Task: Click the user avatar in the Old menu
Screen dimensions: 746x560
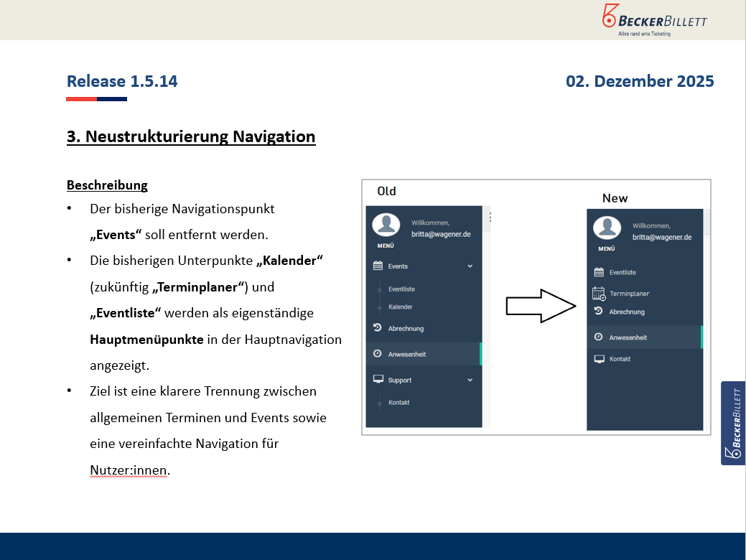Action: pyautogui.click(x=386, y=225)
